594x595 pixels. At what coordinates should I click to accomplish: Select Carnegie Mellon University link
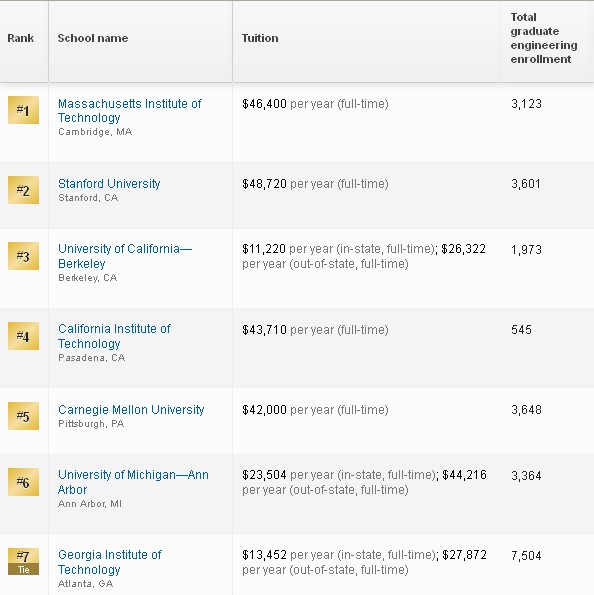tap(131, 409)
